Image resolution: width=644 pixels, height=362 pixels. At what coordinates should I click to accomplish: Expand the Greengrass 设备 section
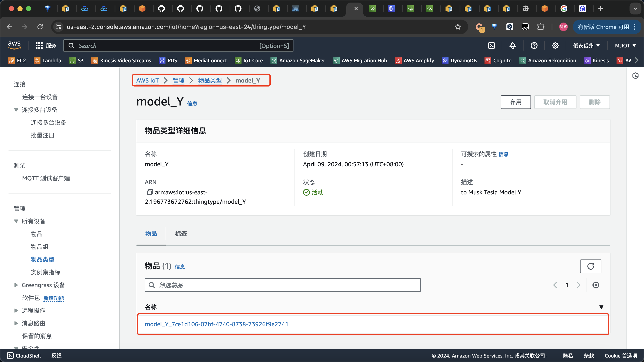16,285
